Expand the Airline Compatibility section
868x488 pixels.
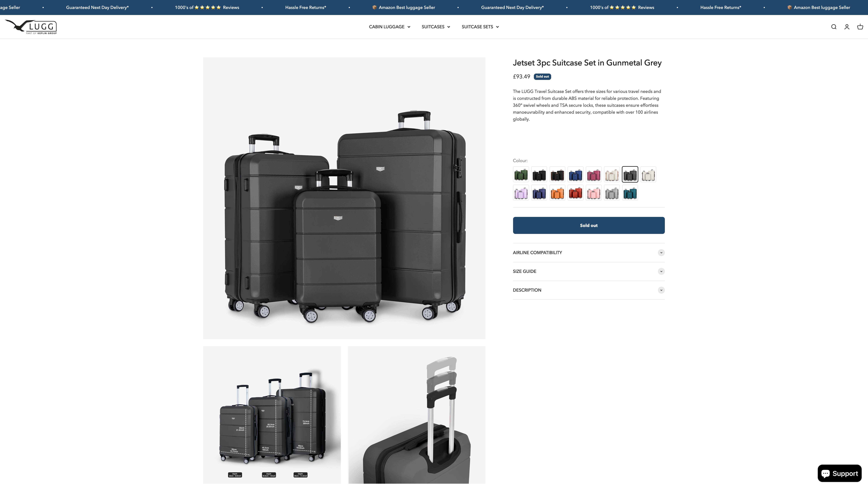coord(589,253)
